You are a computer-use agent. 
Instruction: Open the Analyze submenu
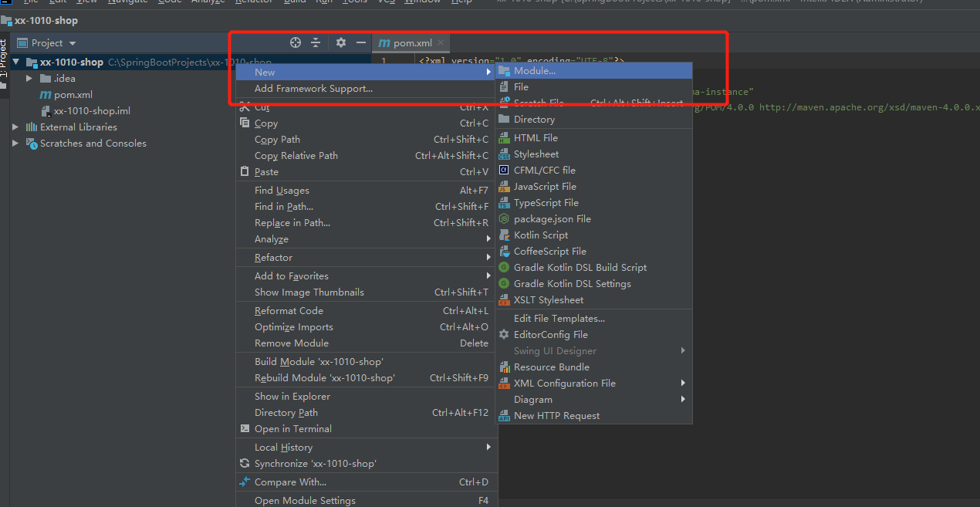(366, 238)
